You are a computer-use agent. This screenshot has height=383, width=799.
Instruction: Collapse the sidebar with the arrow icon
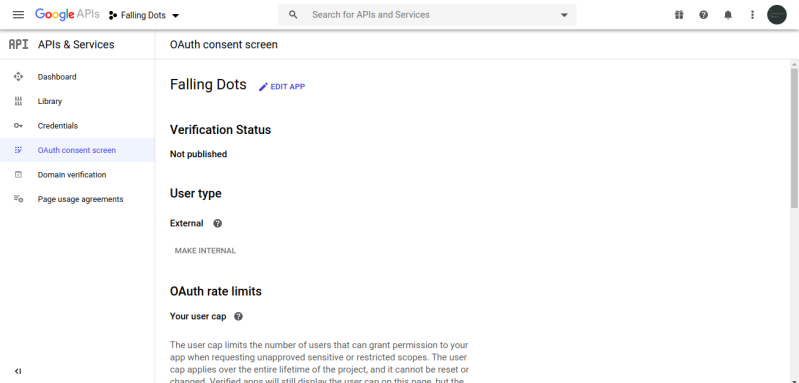[18, 371]
